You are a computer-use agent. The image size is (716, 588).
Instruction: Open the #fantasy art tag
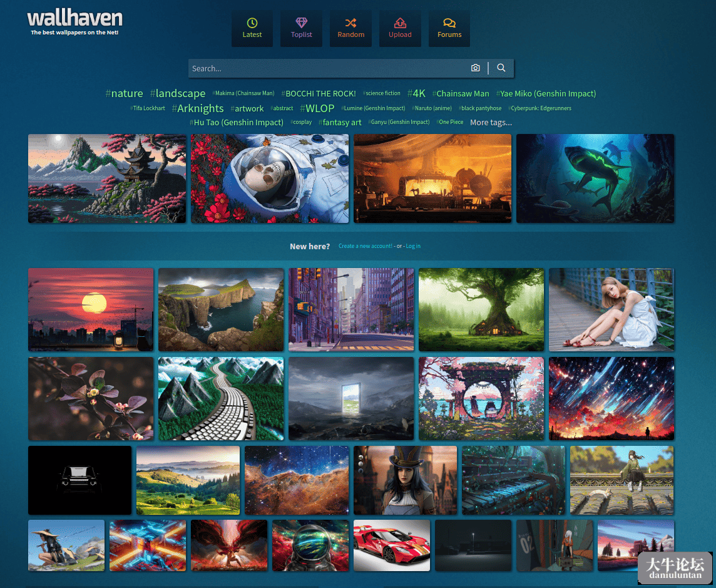coord(340,123)
